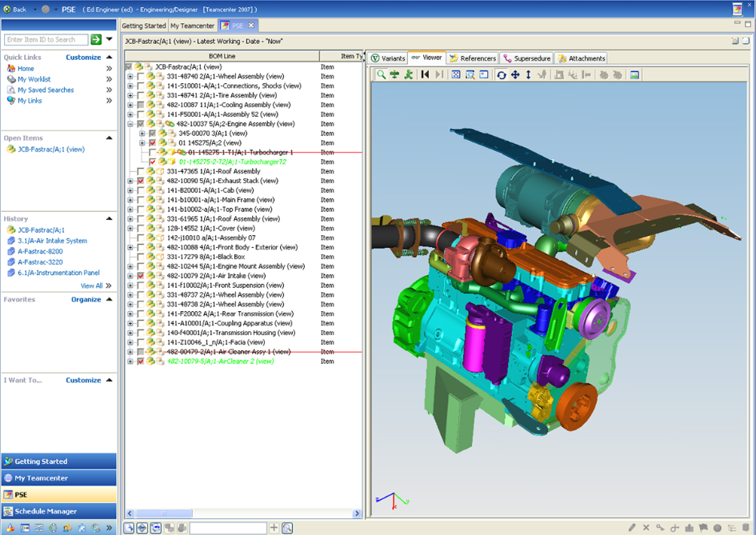The image size is (756, 535).
Task: Open the search options dropdown arrow
Action: click(110, 39)
